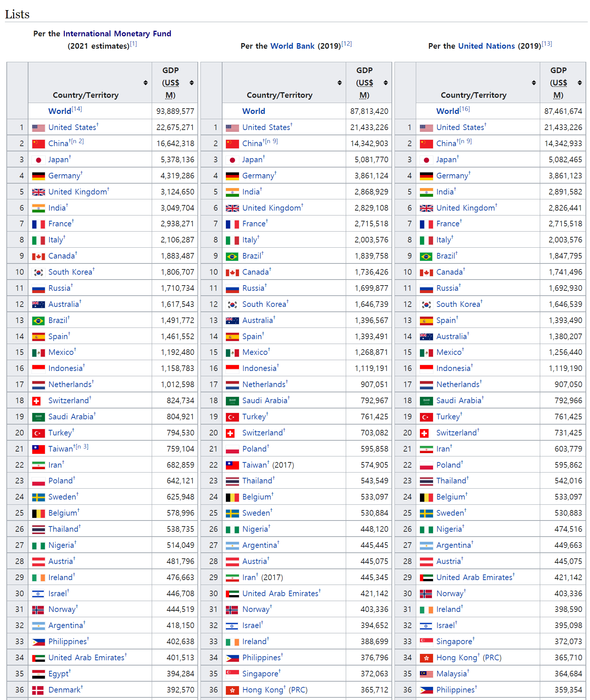This screenshot has height=700, width=590.
Task: Sort United Nations table by GDP column
Action: (x=580, y=82)
